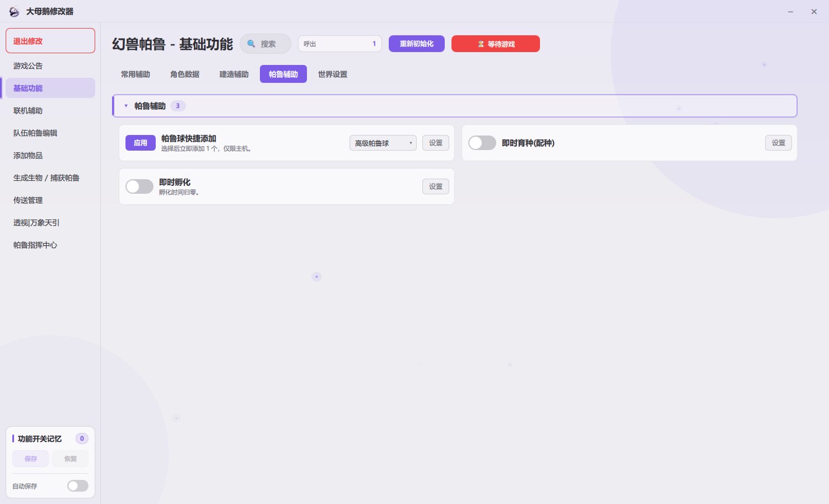
Task: Collapse the 帕鲁辅助 section arrow
Action: pos(126,106)
